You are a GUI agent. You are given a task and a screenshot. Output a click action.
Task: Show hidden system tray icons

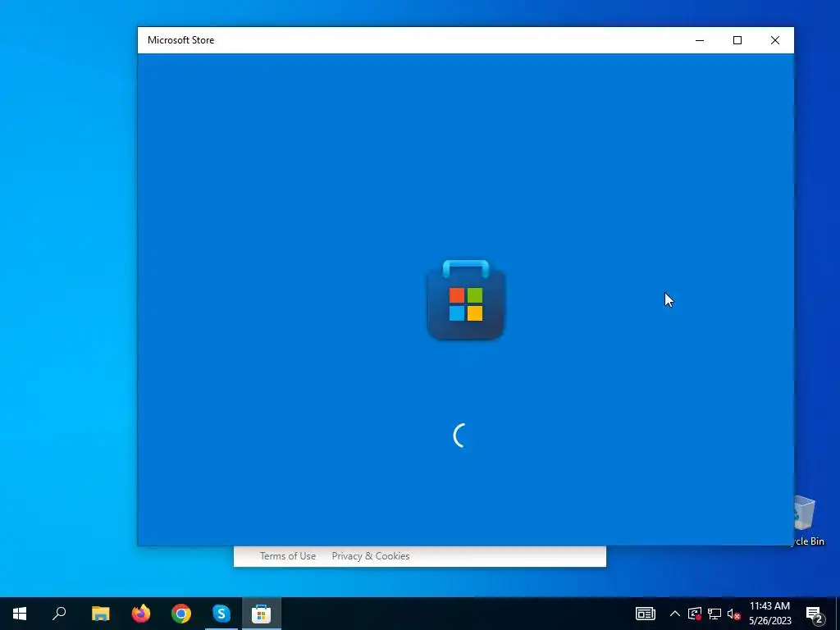coord(675,614)
